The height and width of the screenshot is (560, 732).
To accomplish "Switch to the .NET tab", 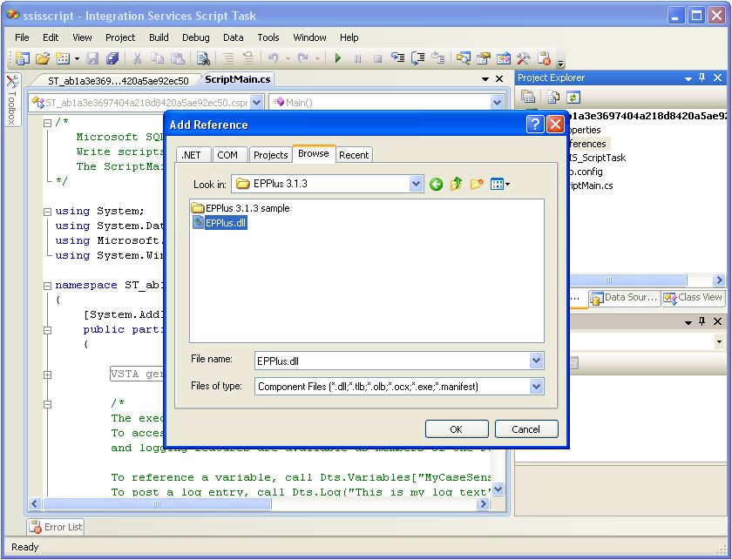I will pyautogui.click(x=192, y=155).
